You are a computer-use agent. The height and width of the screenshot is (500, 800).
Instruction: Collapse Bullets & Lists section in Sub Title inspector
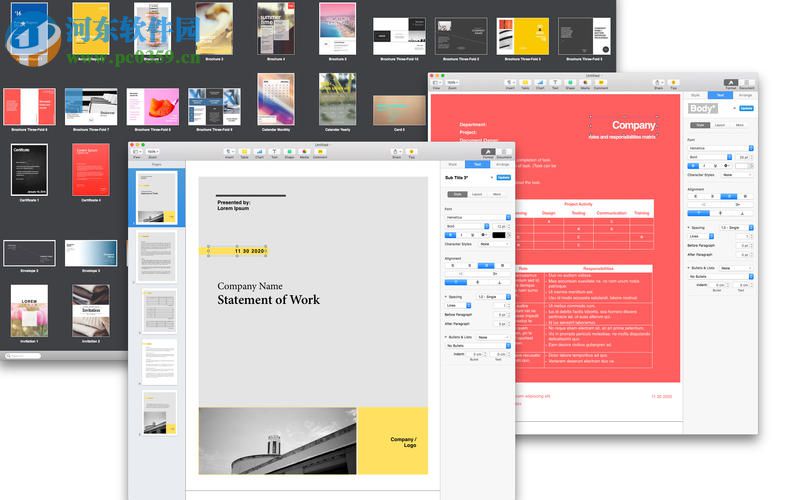click(446, 337)
